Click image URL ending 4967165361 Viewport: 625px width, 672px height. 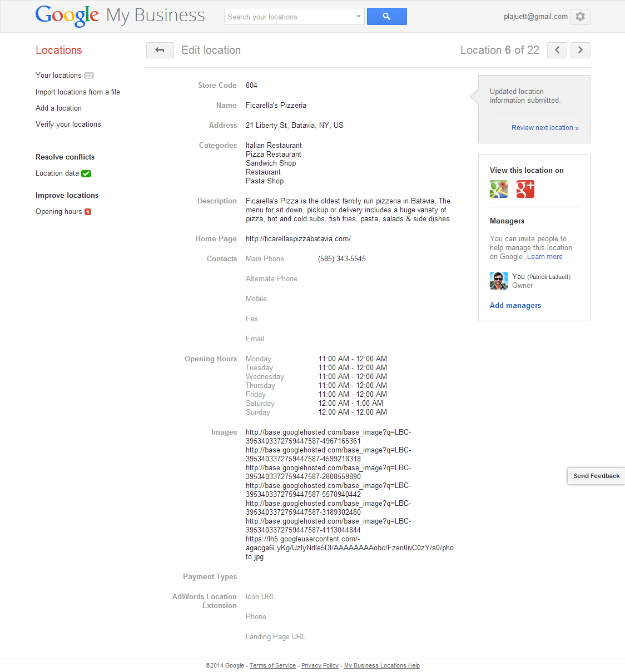click(329, 436)
